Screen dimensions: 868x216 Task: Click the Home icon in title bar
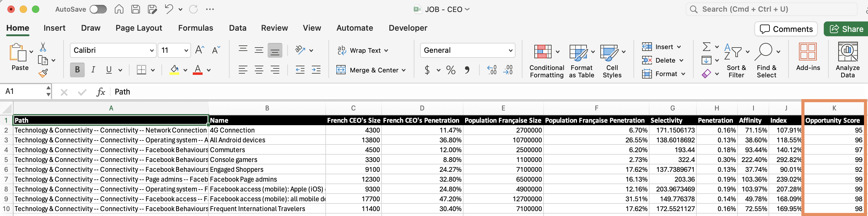[119, 9]
